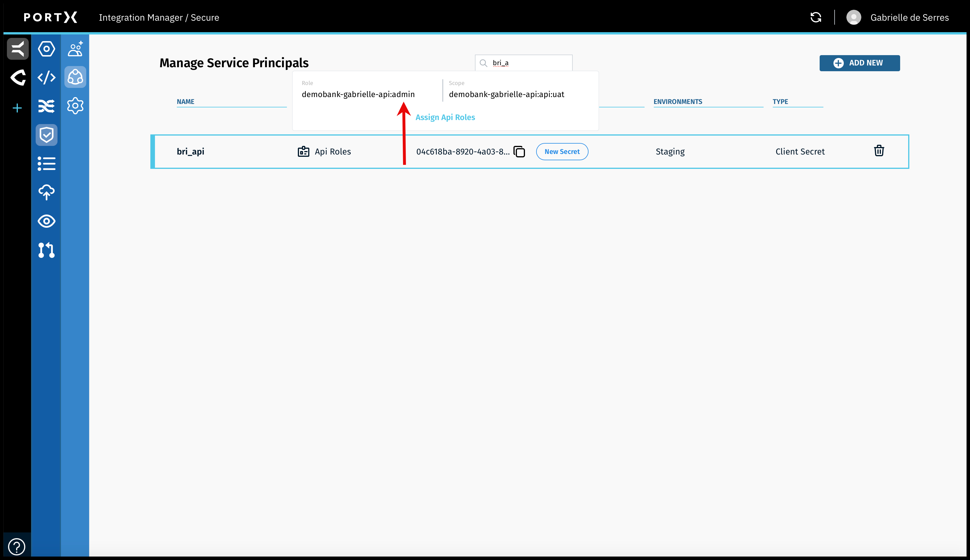The width and height of the screenshot is (970, 560).
Task: Copy the client ID using the copy icon
Action: 520,152
